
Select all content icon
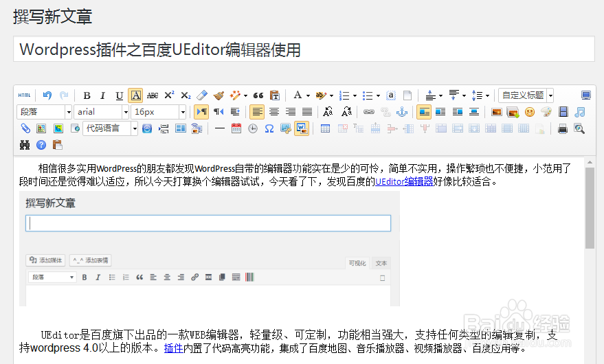click(390, 95)
